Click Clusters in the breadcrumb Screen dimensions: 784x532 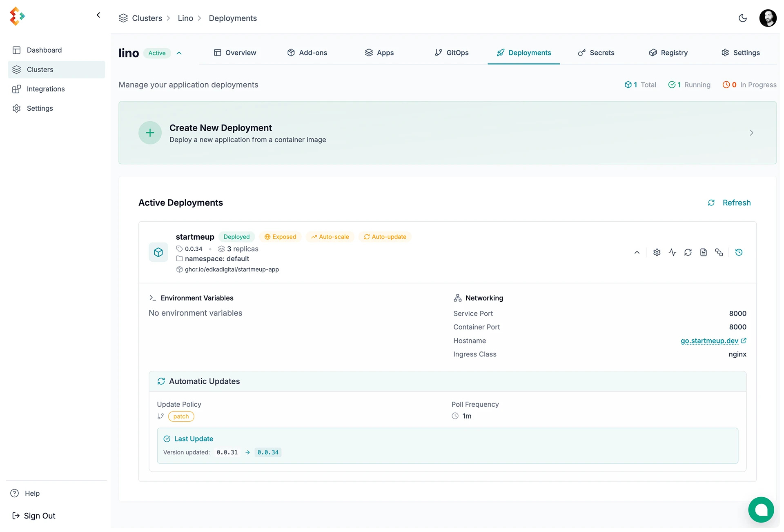pos(147,18)
